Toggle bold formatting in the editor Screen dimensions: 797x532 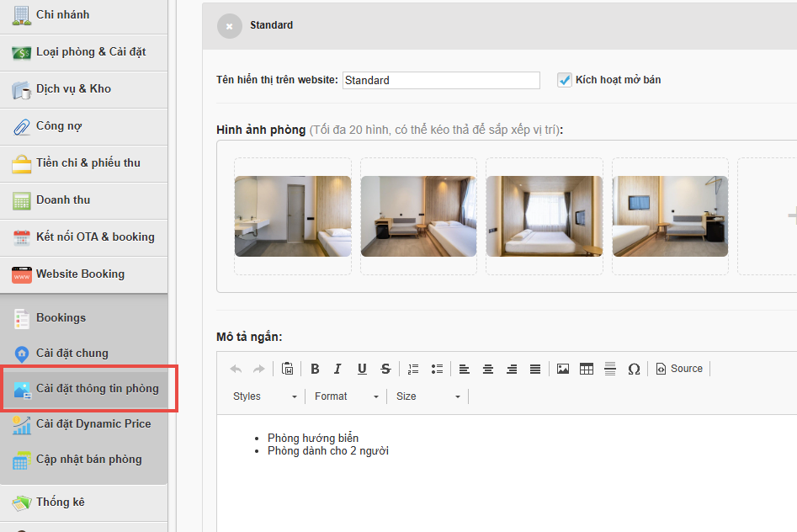315,369
